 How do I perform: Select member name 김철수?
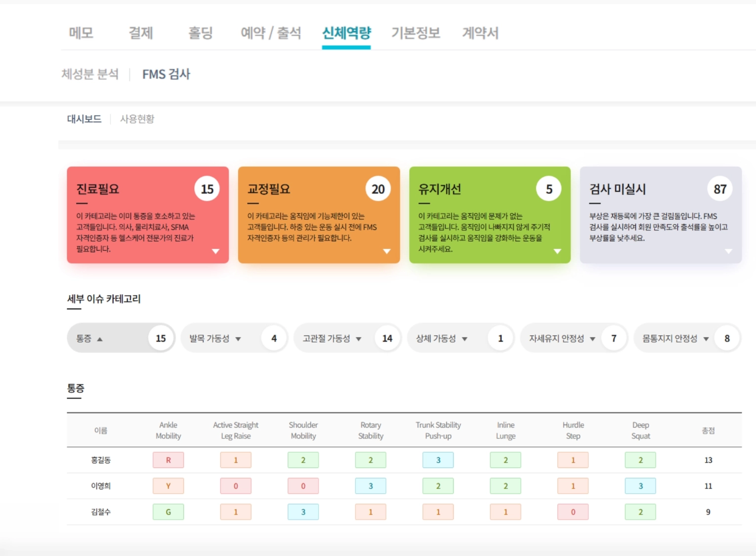point(101,512)
